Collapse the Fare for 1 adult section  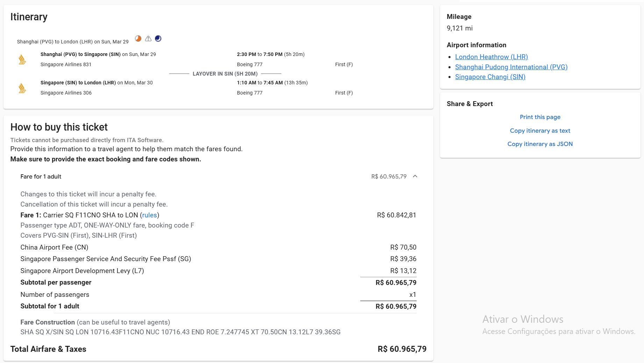[415, 176]
